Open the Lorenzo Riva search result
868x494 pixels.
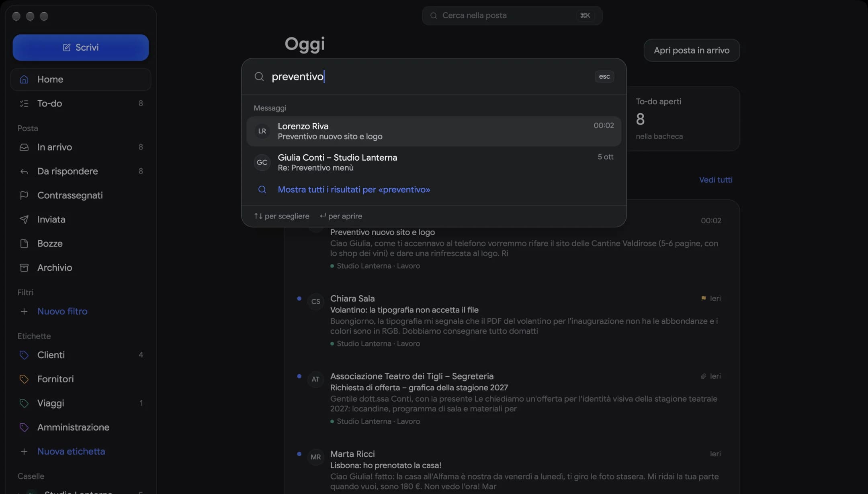tap(434, 131)
